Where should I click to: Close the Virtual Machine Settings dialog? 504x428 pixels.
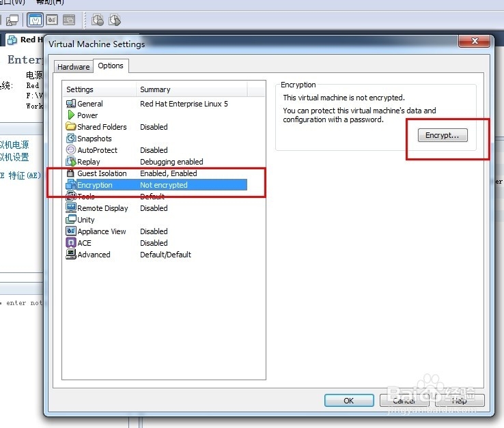coord(475,41)
